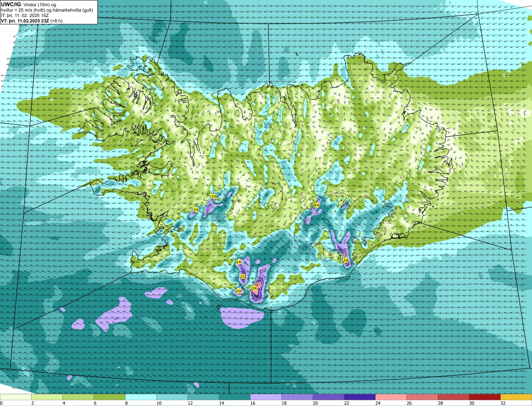532x406 pixels.
Task: Click the yellow gust label 39
Action: point(254,288)
